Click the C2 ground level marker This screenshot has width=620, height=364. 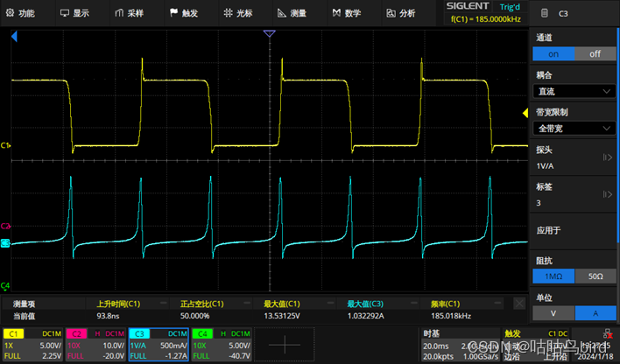pyautogui.click(x=5, y=226)
